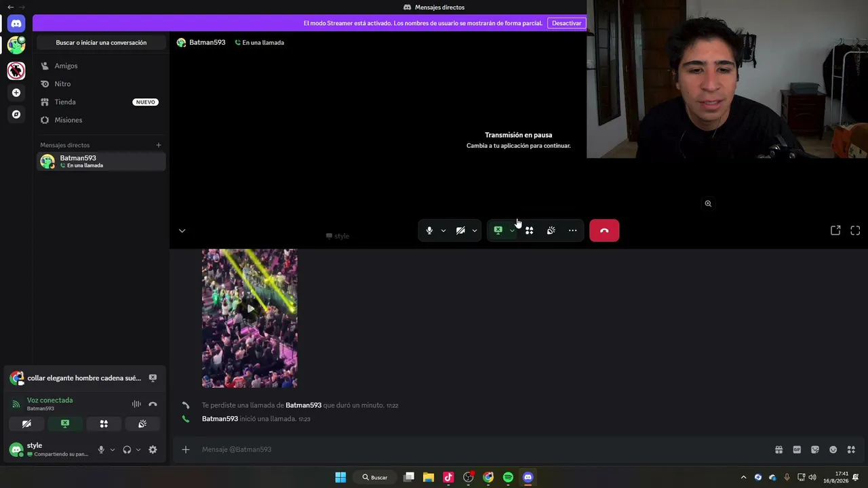Open the green avatar server in sidebar
The image size is (868, 488).
click(x=16, y=45)
